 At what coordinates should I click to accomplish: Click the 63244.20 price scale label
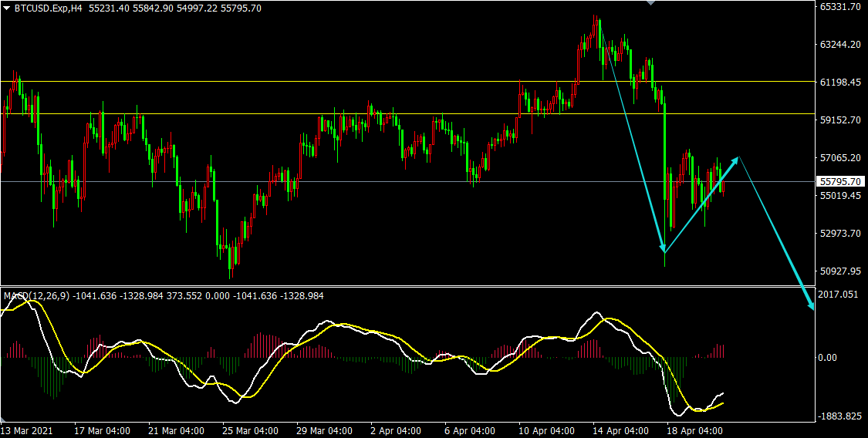pos(839,45)
